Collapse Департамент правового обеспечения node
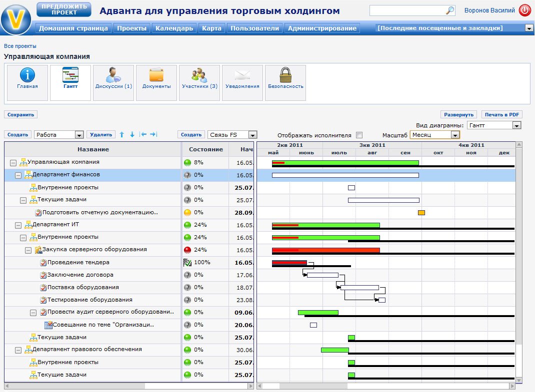The width and height of the screenshot is (535, 392). [x=18, y=350]
